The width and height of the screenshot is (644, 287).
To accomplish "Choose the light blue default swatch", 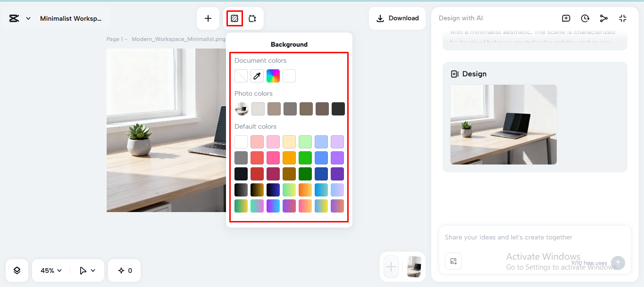I will (321, 142).
